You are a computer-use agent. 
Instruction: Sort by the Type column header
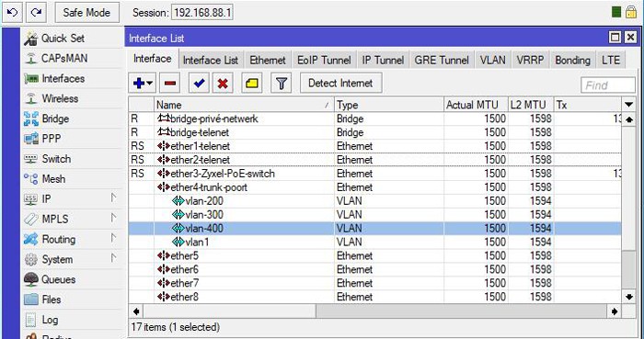389,105
